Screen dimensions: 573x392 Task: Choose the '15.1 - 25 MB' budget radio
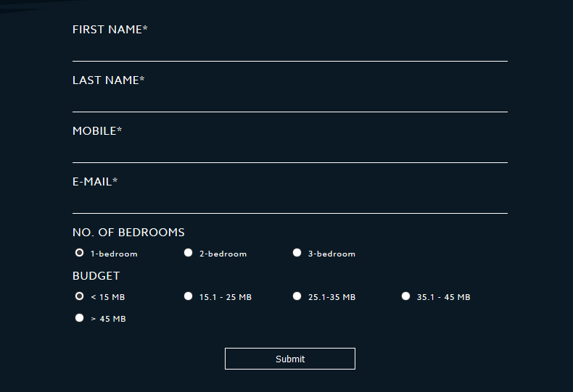(188, 296)
